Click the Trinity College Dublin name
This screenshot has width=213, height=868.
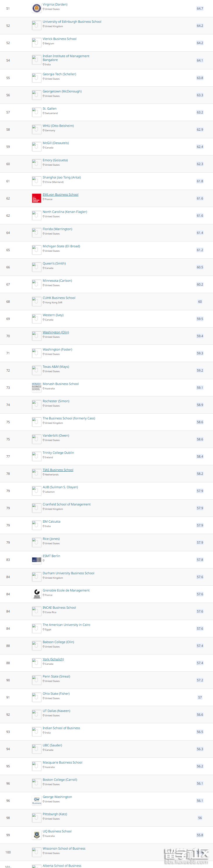click(58, 453)
